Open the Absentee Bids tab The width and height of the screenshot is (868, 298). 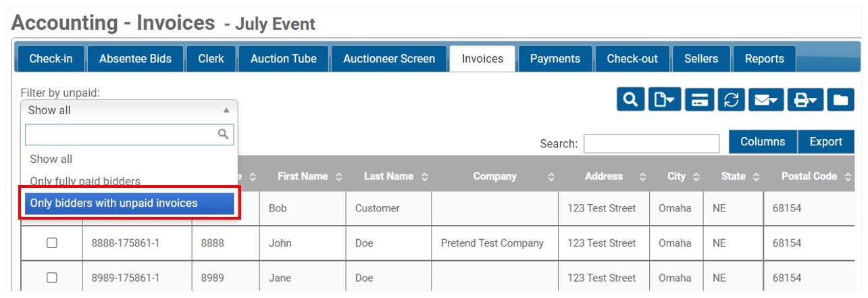coord(135,59)
